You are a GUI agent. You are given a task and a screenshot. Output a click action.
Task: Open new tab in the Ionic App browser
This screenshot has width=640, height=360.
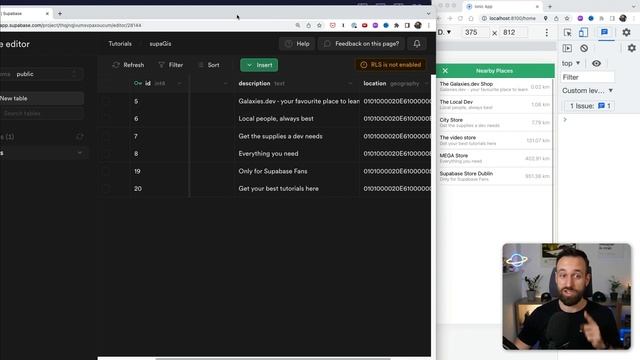tap(550, 7)
